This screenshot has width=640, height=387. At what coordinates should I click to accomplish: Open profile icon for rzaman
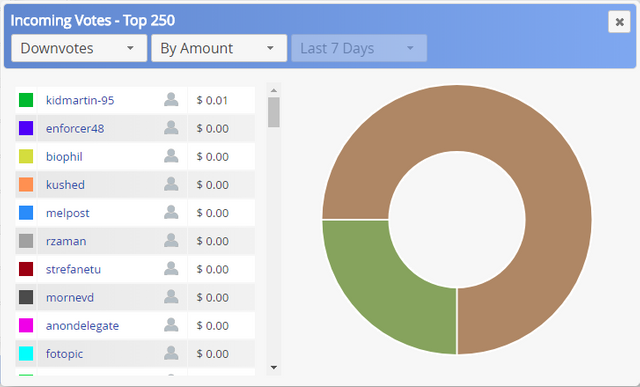click(171, 240)
